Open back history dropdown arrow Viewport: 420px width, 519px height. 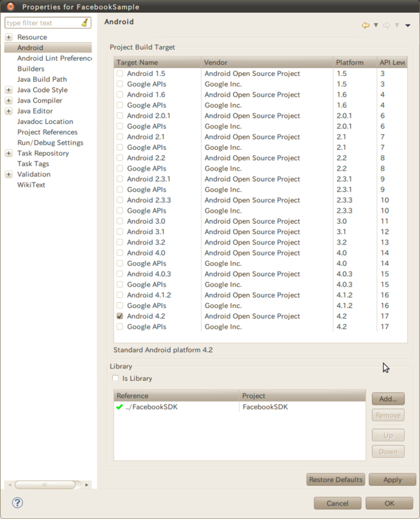coord(376,25)
